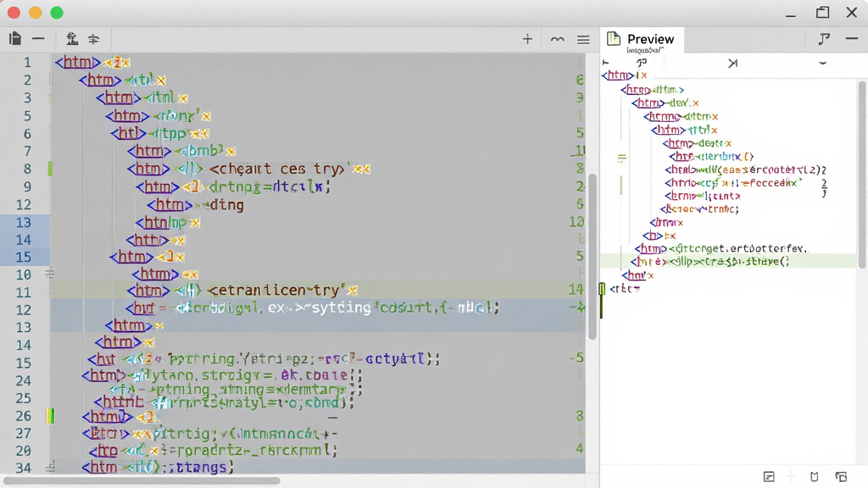
Task: Click the flag-shaped icon in the Preview header
Action: (x=824, y=39)
